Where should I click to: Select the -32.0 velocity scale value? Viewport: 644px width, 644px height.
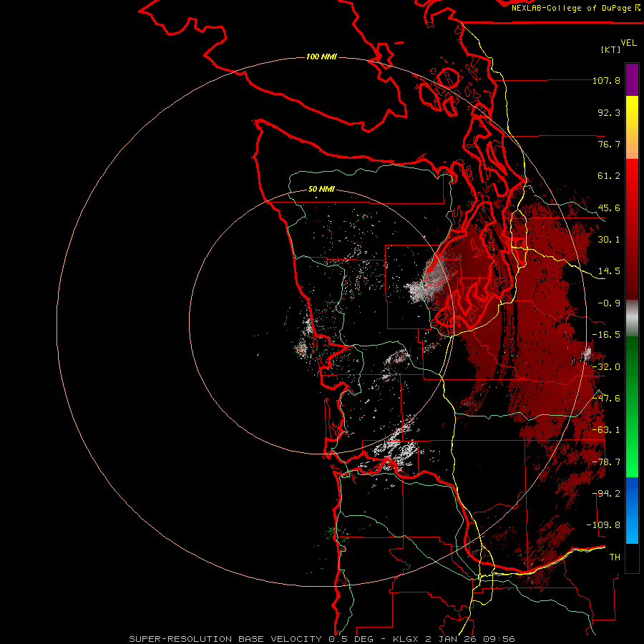click(606, 367)
